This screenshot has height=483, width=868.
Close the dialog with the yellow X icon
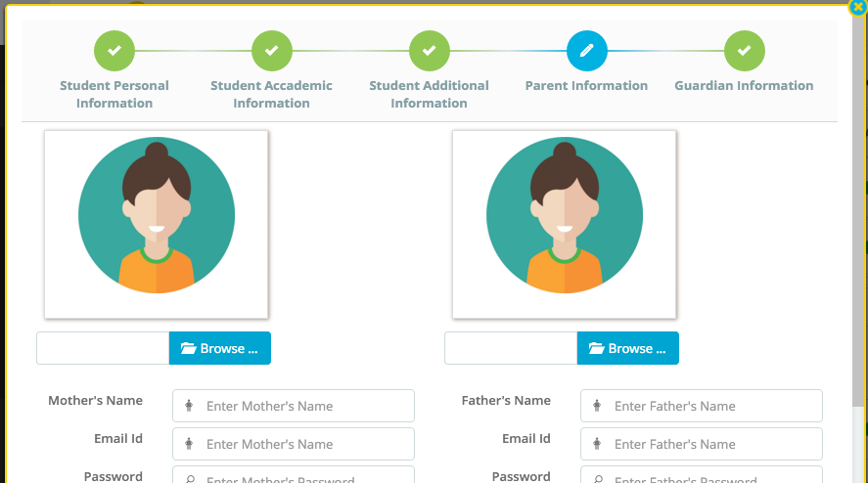[x=857, y=7]
